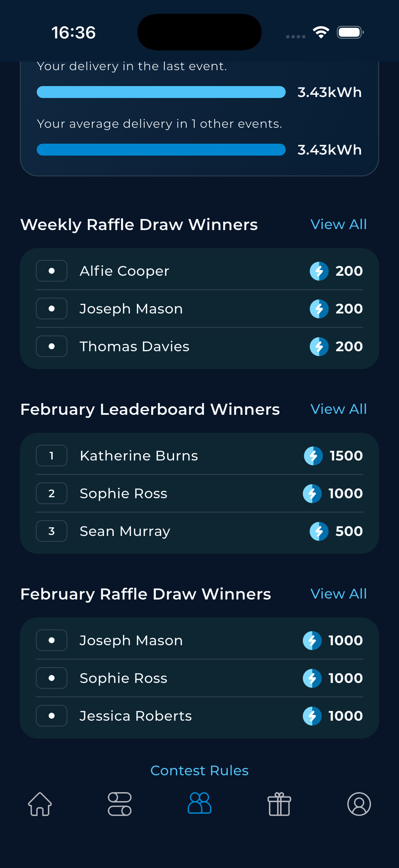Tap lightning points icon beside Sean Murray

[319, 531]
